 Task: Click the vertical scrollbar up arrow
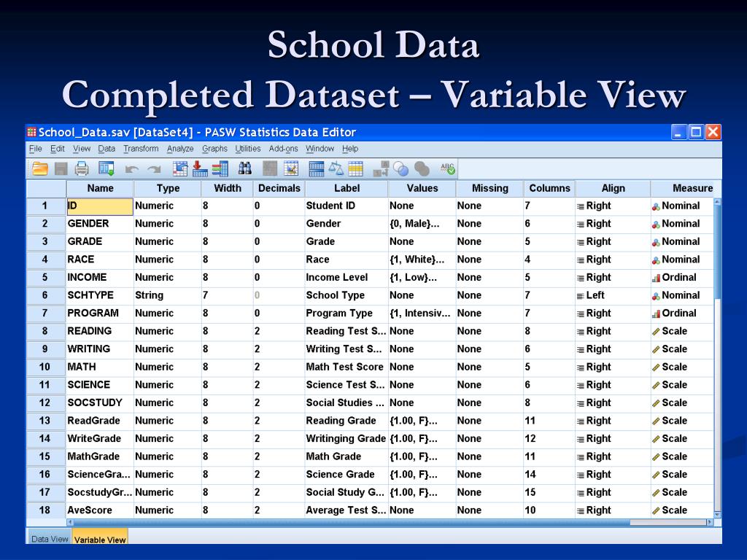click(x=718, y=202)
